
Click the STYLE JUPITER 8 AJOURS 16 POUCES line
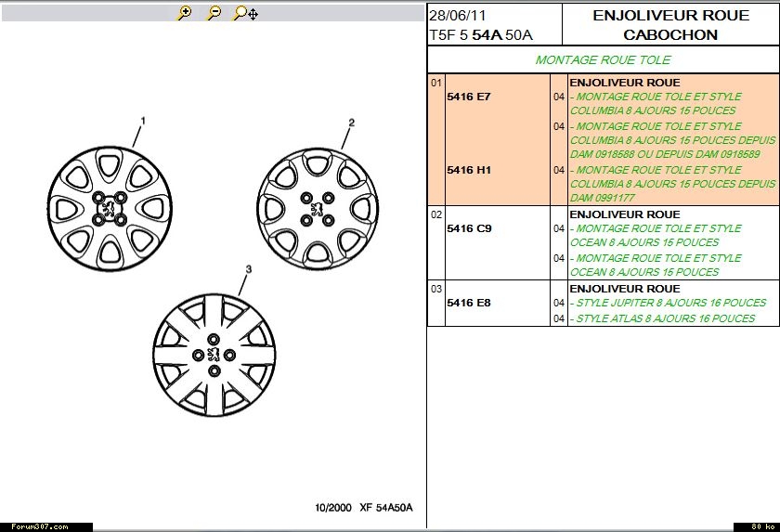pos(668,303)
